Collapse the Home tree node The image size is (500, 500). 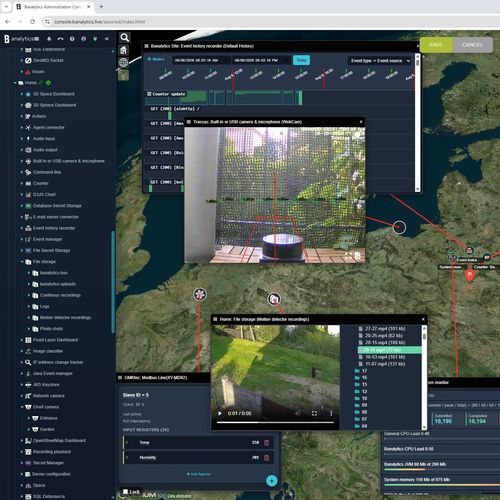tap(15, 83)
